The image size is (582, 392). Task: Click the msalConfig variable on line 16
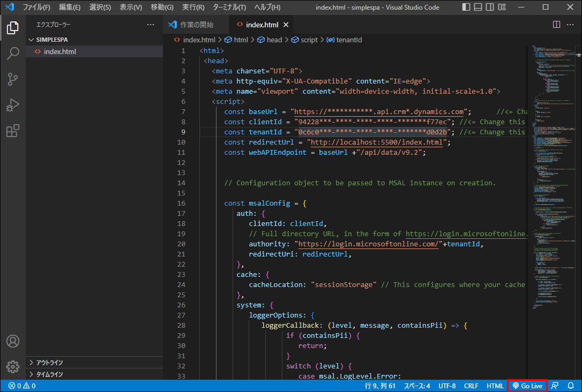click(x=270, y=203)
